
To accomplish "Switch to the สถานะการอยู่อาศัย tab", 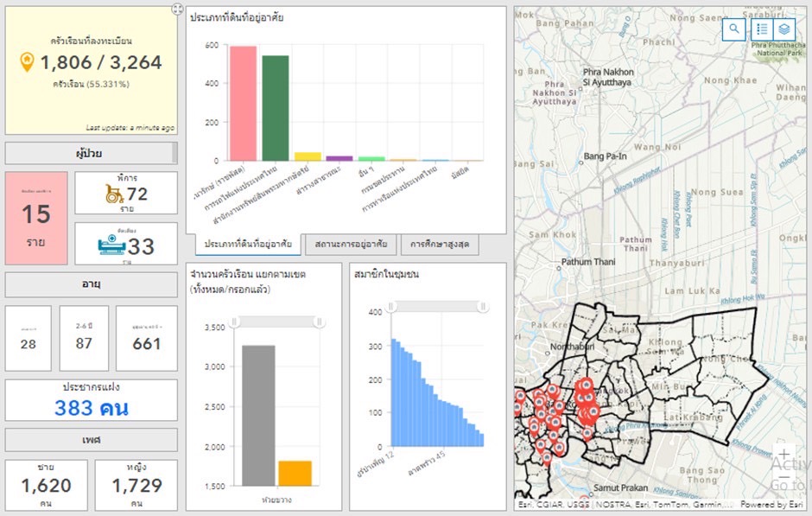I will 351,245.
